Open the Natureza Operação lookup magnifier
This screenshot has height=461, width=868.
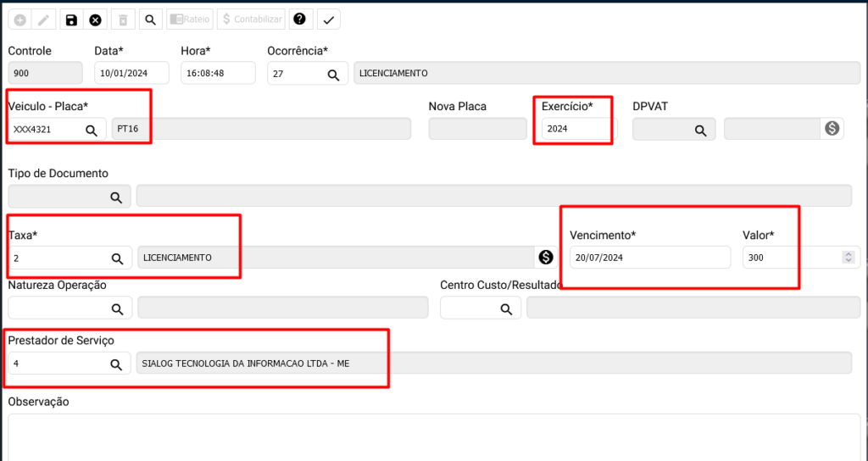click(117, 308)
